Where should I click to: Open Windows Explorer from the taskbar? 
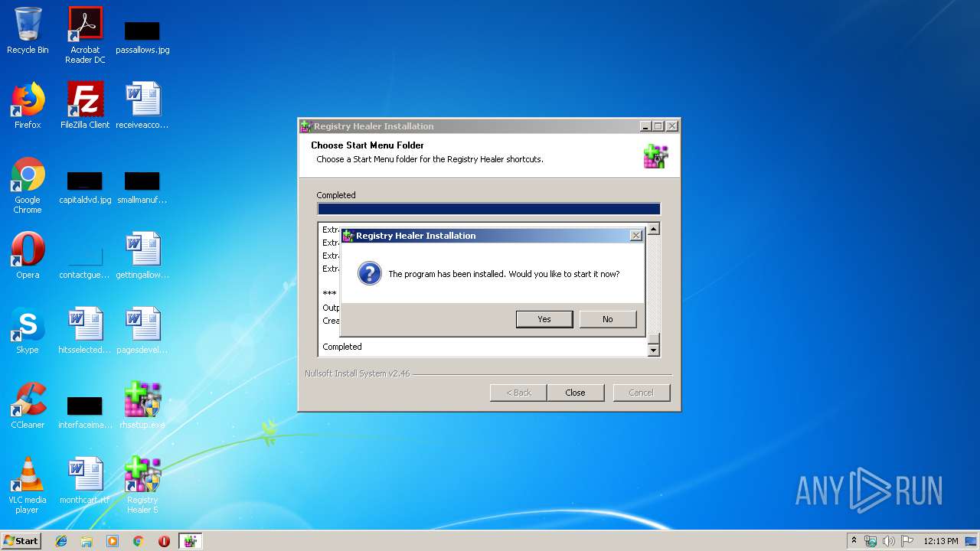click(x=87, y=541)
